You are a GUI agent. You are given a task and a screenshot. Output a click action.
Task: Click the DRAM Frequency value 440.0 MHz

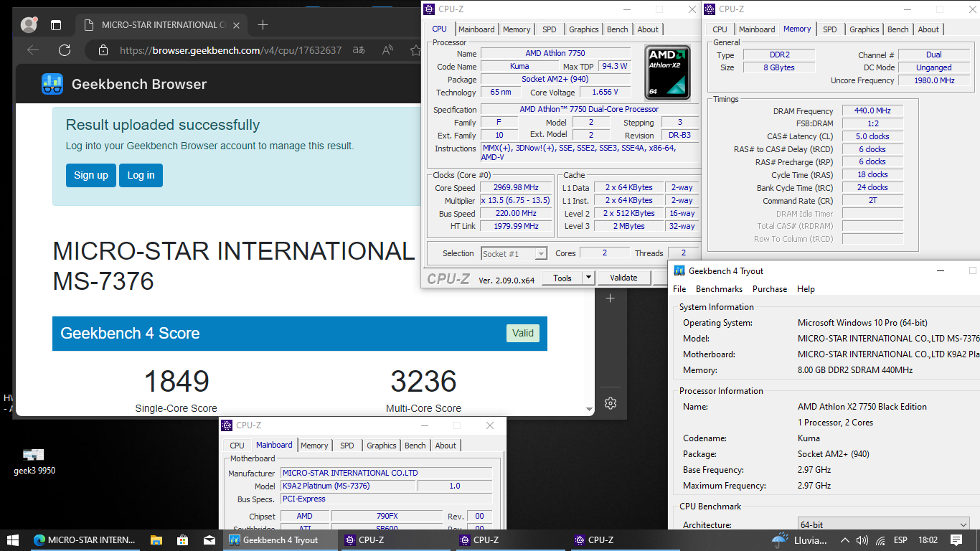(x=872, y=111)
